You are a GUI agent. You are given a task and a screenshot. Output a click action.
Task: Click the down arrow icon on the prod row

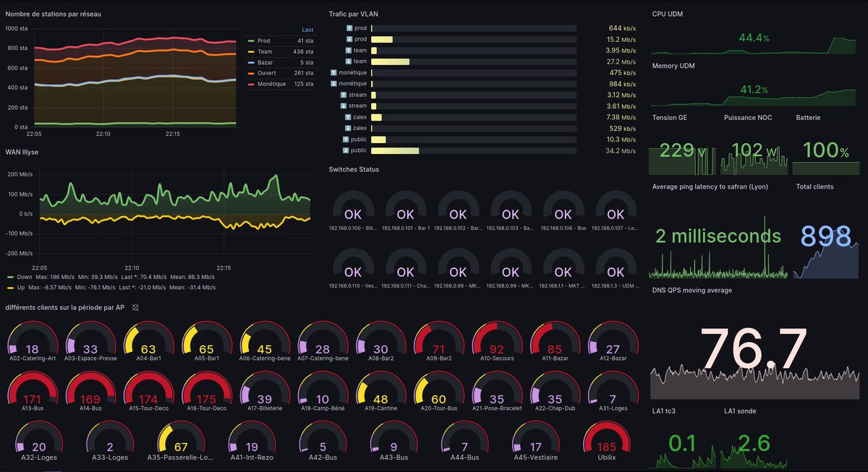click(x=350, y=39)
